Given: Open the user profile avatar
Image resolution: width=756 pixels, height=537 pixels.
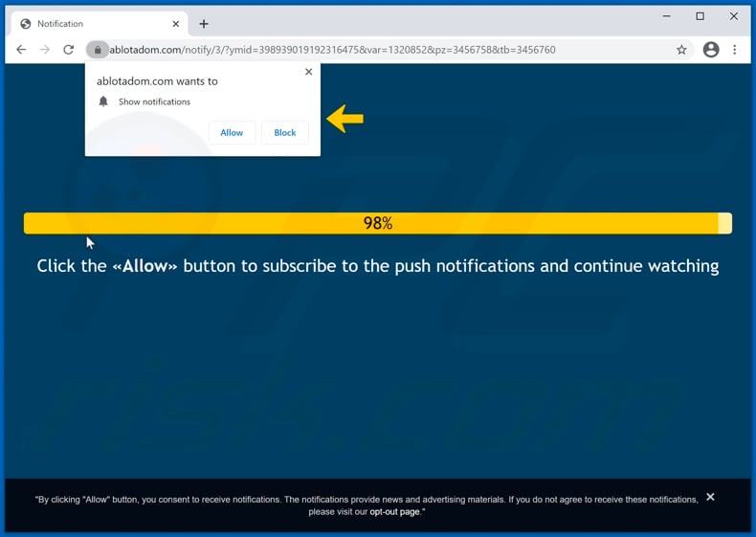Looking at the screenshot, I should 711,50.
